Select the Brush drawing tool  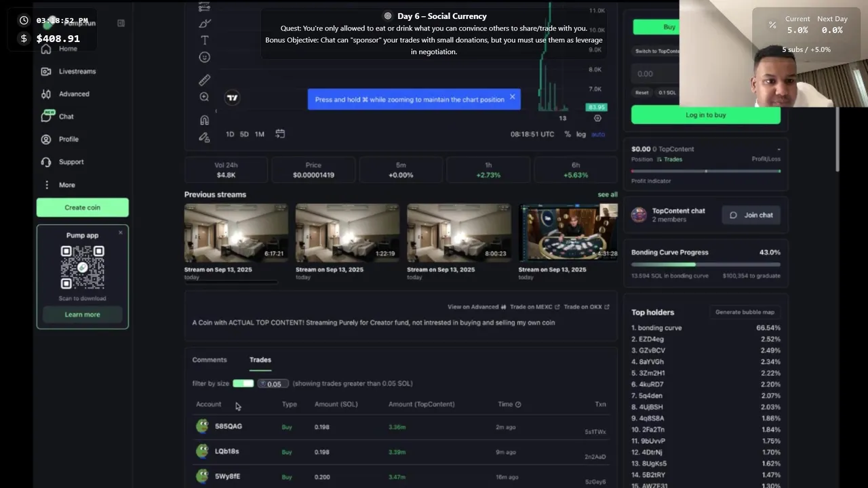pos(204,23)
